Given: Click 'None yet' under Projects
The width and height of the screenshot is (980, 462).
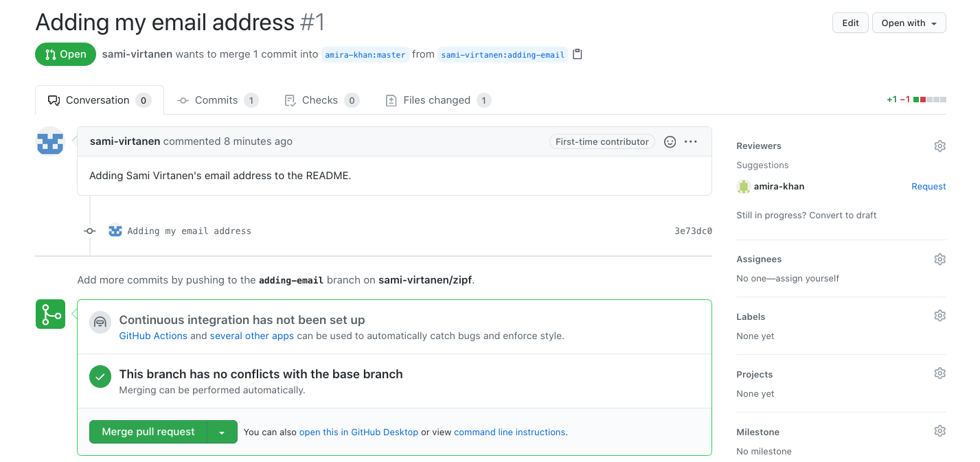Looking at the screenshot, I should pos(755,393).
